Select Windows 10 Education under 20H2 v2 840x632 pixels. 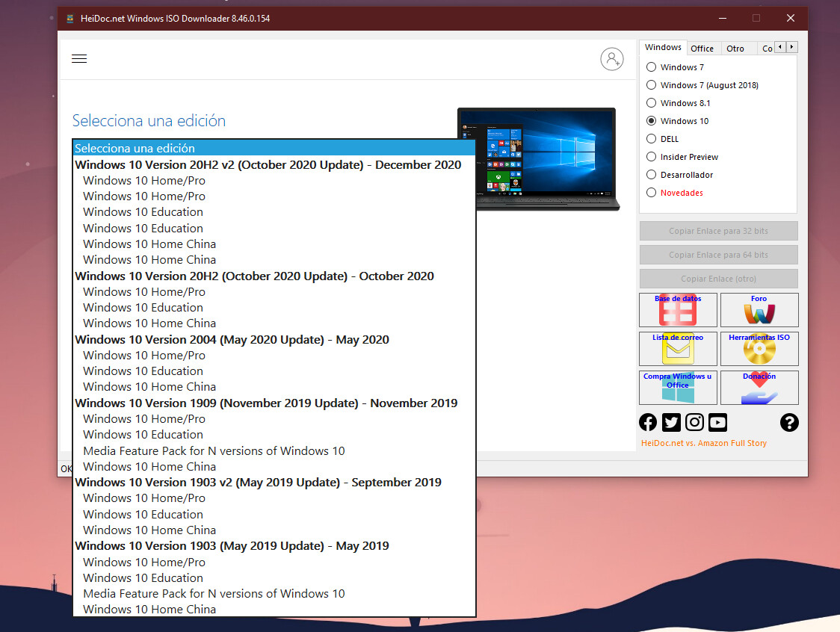point(142,211)
